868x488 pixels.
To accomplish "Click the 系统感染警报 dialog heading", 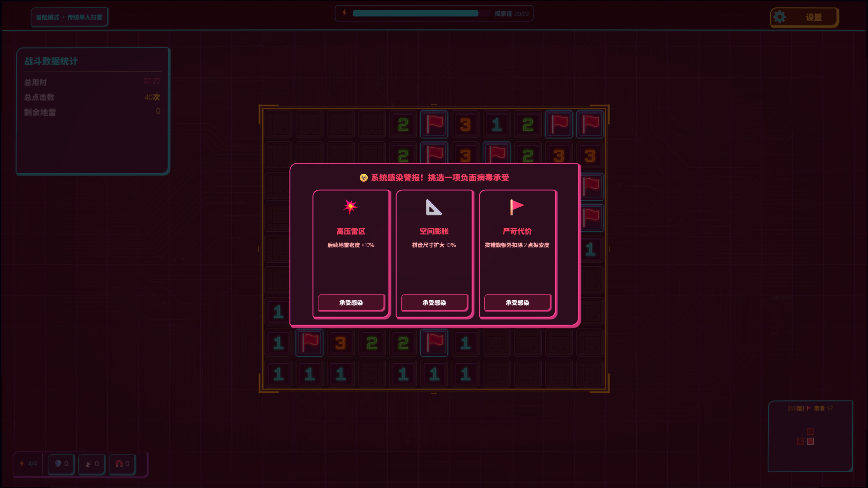I will click(440, 178).
